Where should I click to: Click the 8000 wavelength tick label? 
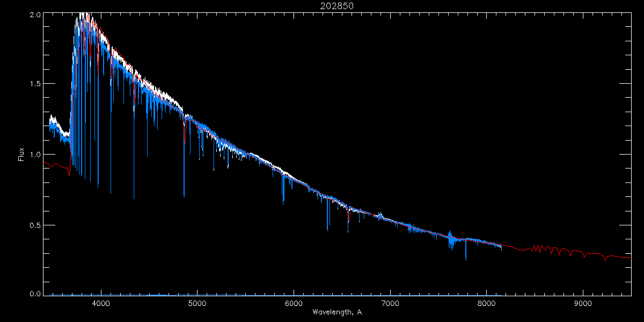487,304
